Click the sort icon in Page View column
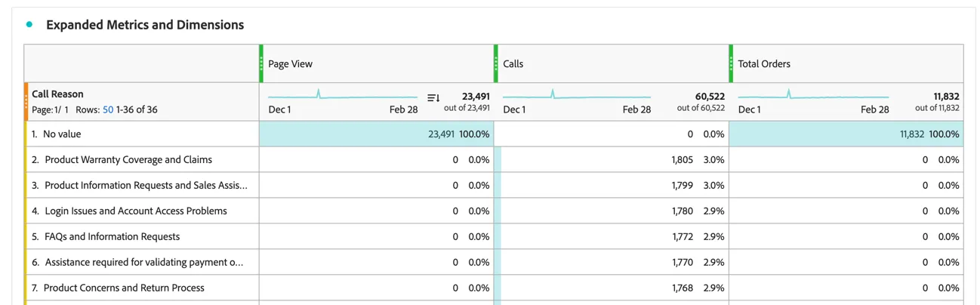Screen dimensions: 980x305 tap(433, 98)
